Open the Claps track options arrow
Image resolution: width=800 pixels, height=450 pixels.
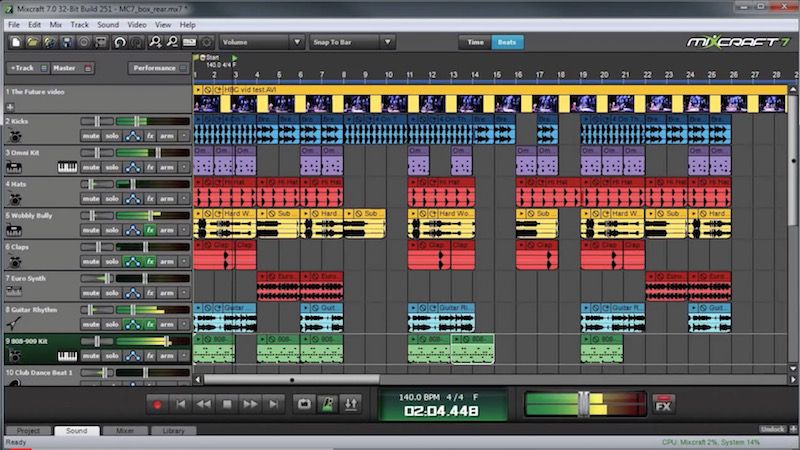tap(184, 262)
